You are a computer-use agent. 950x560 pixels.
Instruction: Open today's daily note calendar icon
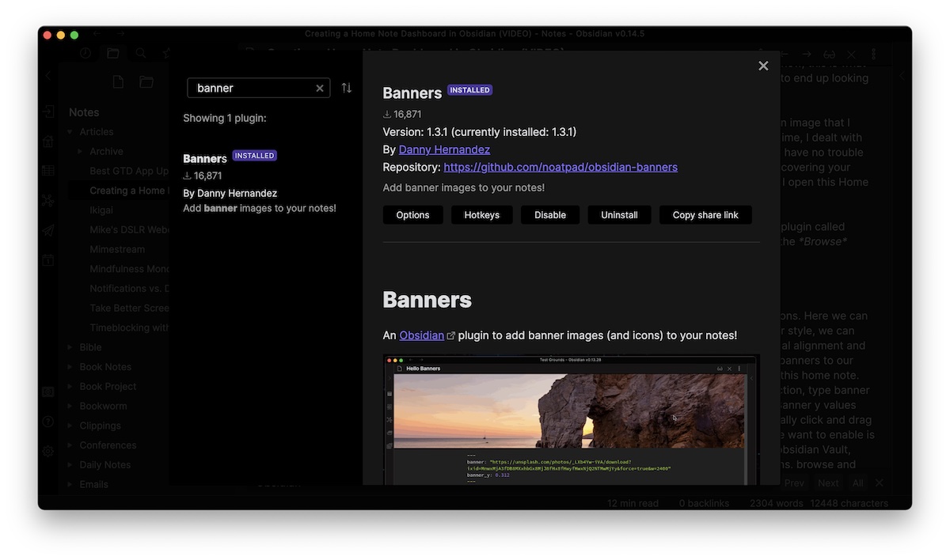point(48,259)
